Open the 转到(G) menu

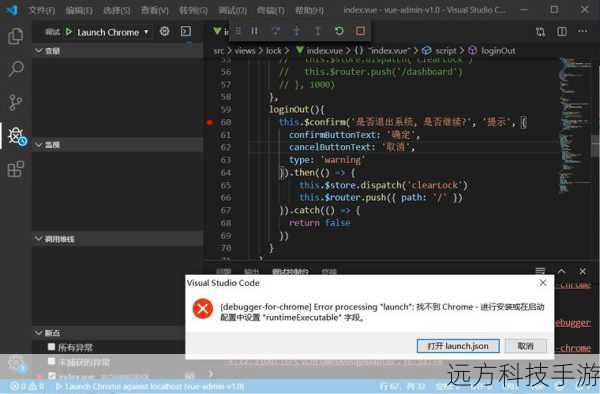coord(193,10)
